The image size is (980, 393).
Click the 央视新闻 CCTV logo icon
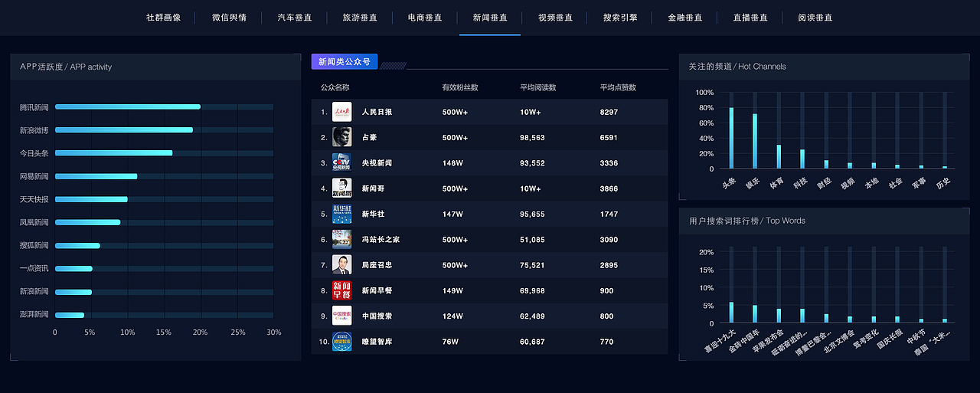tap(341, 163)
